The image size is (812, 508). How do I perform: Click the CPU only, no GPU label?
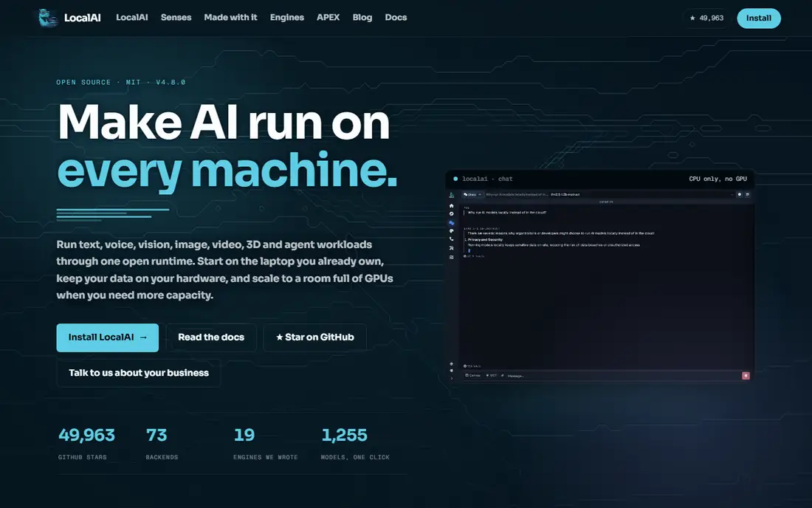click(718, 179)
